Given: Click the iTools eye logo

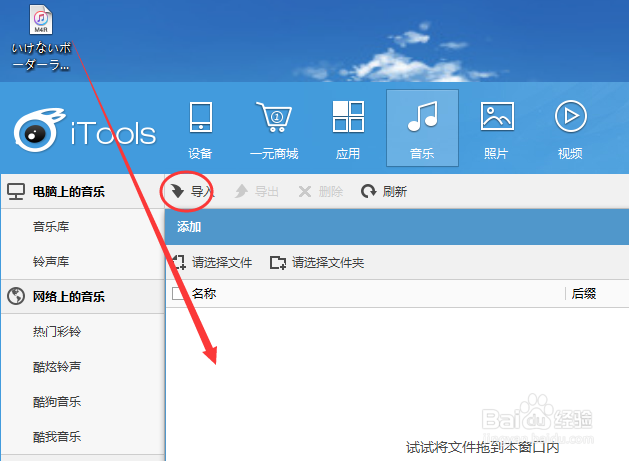Looking at the screenshot, I should tap(37, 130).
